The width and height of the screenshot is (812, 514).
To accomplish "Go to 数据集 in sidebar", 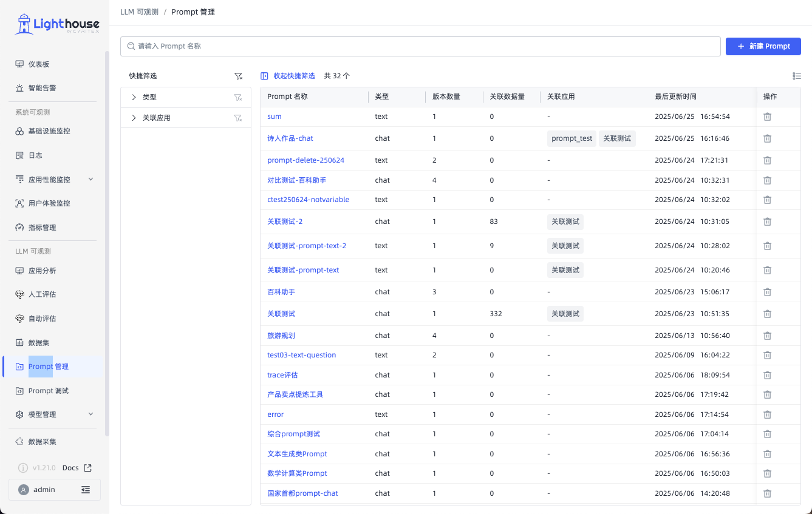I will (39, 343).
